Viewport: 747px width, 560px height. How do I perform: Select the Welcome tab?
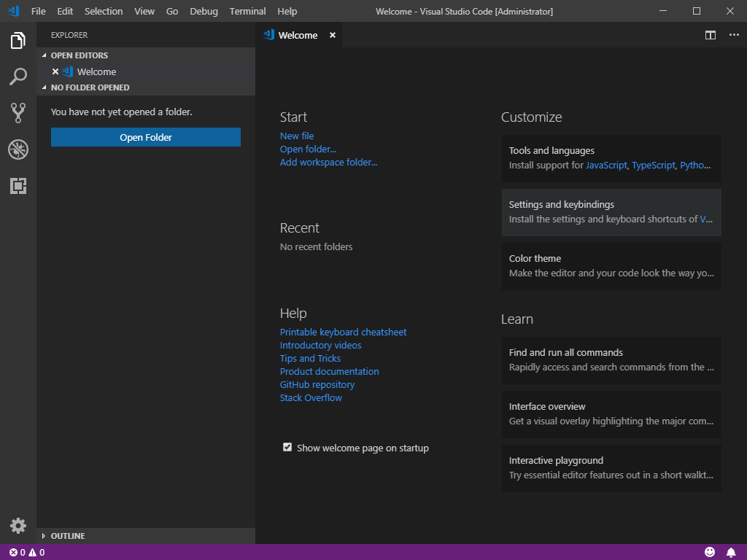coord(299,34)
